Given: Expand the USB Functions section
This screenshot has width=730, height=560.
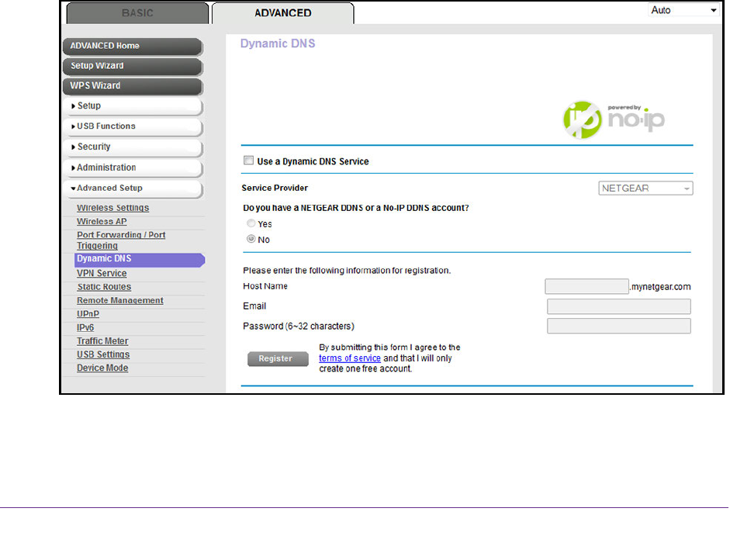Looking at the screenshot, I should click(x=133, y=126).
